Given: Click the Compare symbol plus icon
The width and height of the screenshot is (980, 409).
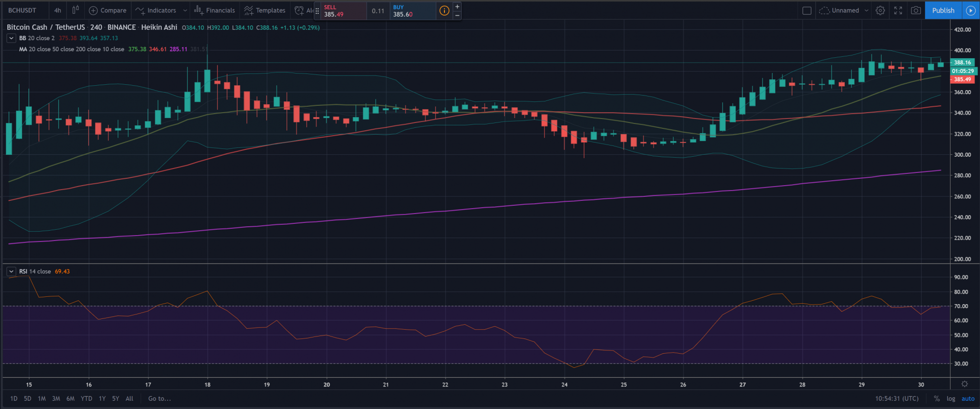Looking at the screenshot, I should point(93,10).
